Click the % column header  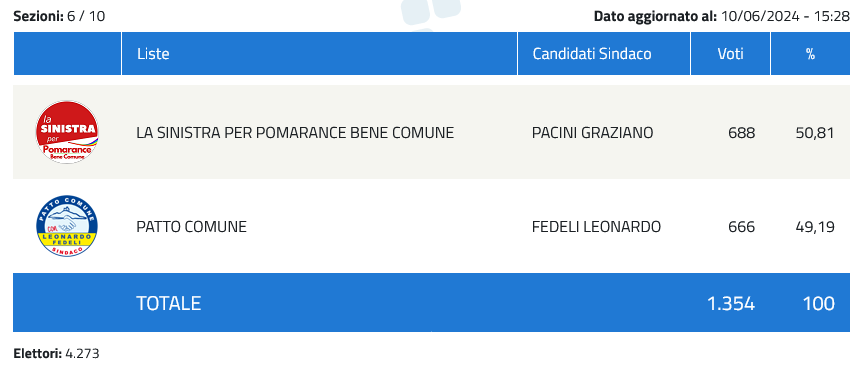[810, 54]
